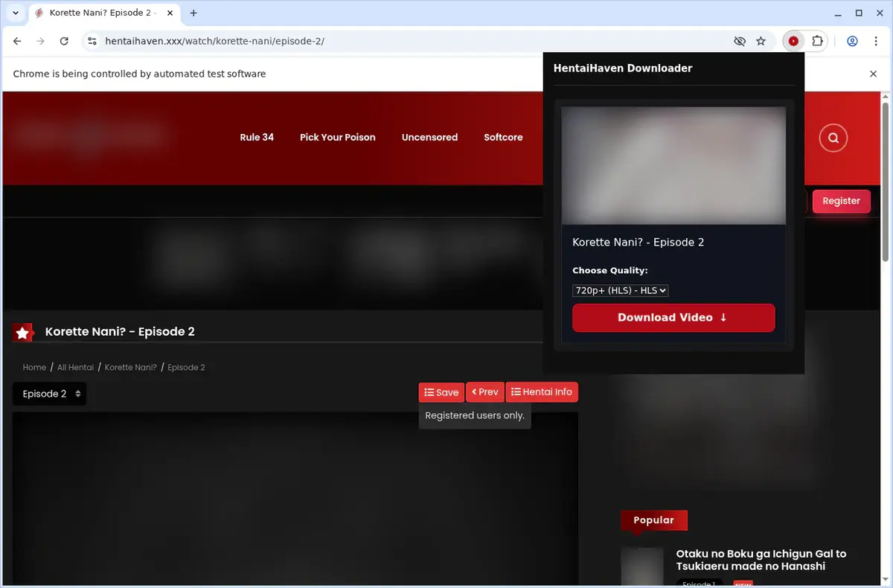Image resolution: width=893 pixels, height=588 pixels.
Task: Open a new browser tab with the plus
Action: (193, 13)
